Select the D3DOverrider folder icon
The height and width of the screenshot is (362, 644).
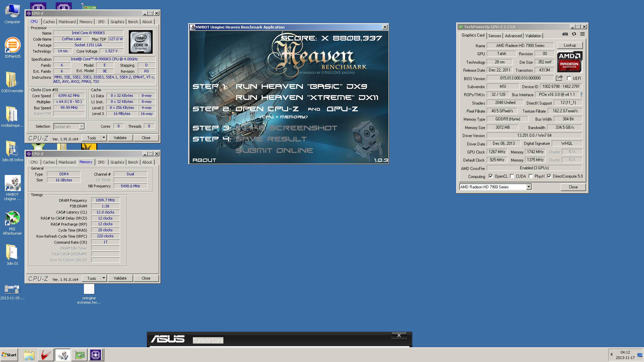point(12,82)
